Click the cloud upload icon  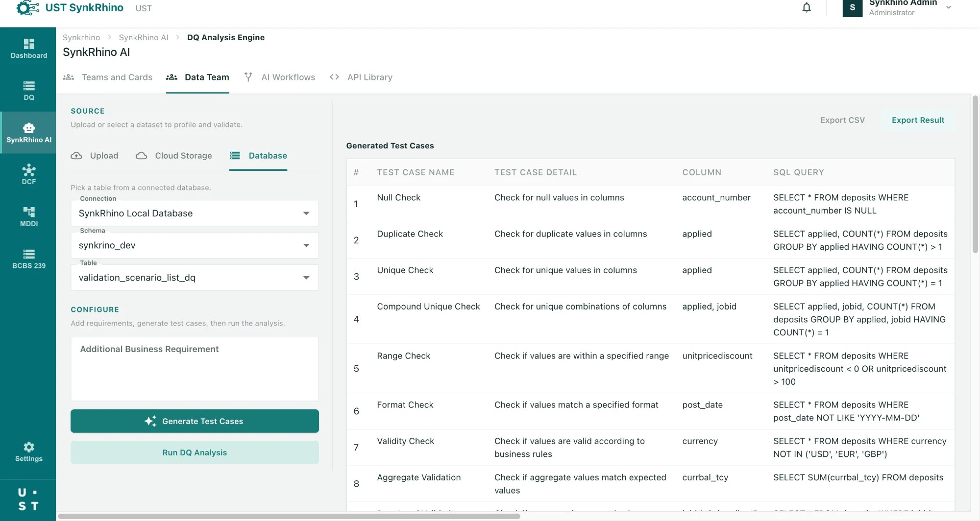[76, 156]
